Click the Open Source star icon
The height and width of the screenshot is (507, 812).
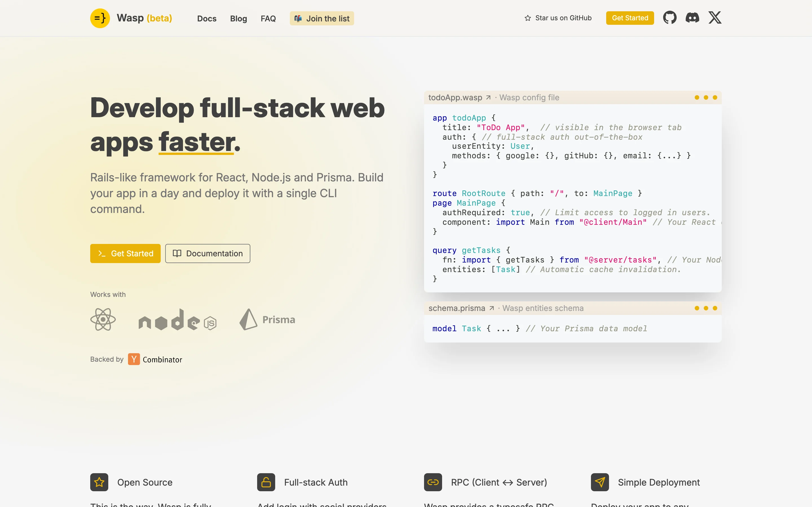point(99,482)
